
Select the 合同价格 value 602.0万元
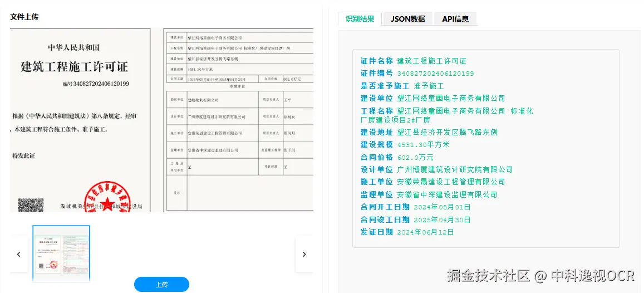pyautogui.click(x=415, y=158)
